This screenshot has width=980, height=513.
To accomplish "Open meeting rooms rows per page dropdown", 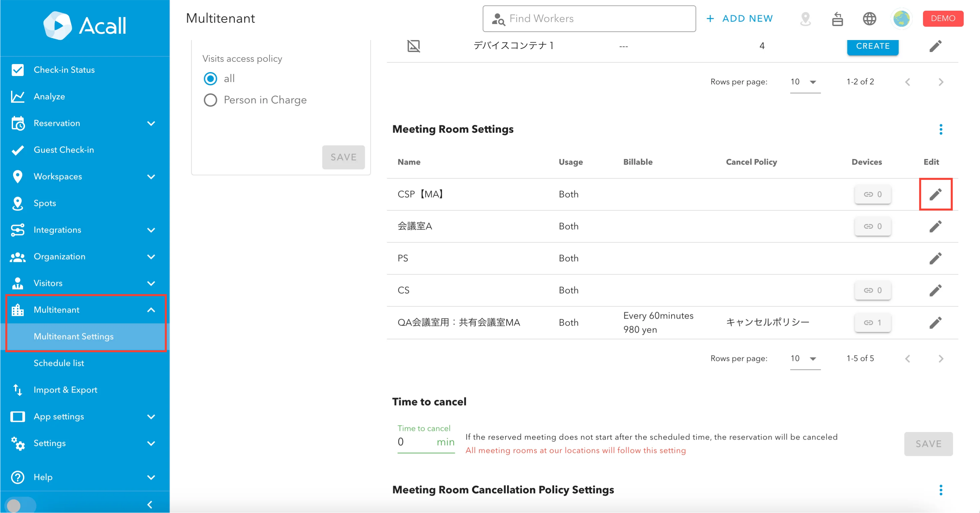I will 805,359.
